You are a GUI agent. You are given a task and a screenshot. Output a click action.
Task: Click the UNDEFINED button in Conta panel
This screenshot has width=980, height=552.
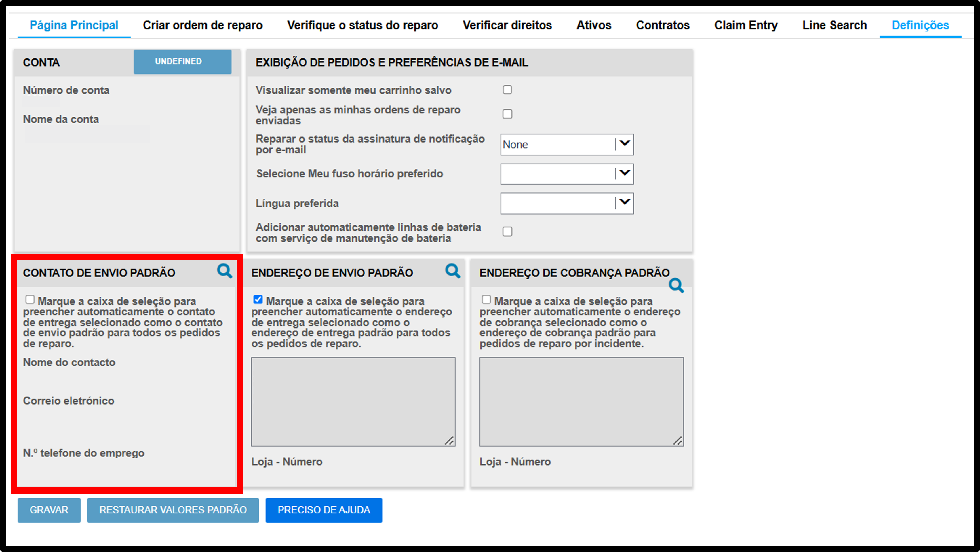[x=182, y=62]
